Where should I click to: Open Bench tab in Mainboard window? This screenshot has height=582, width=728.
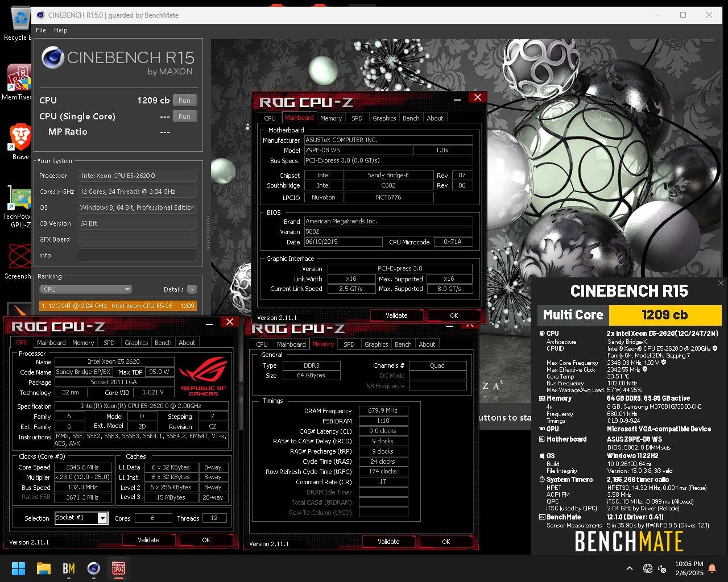pos(411,118)
